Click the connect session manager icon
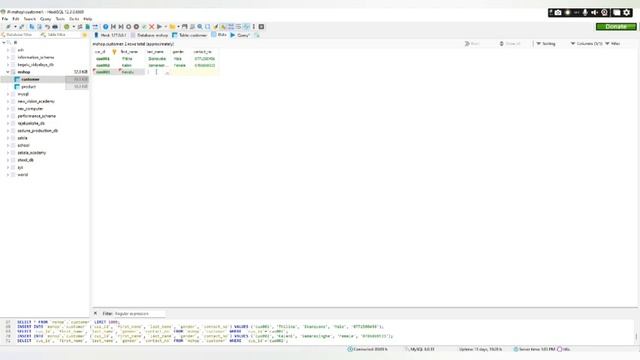The height and width of the screenshot is (360, 640). tap(8, 27)
